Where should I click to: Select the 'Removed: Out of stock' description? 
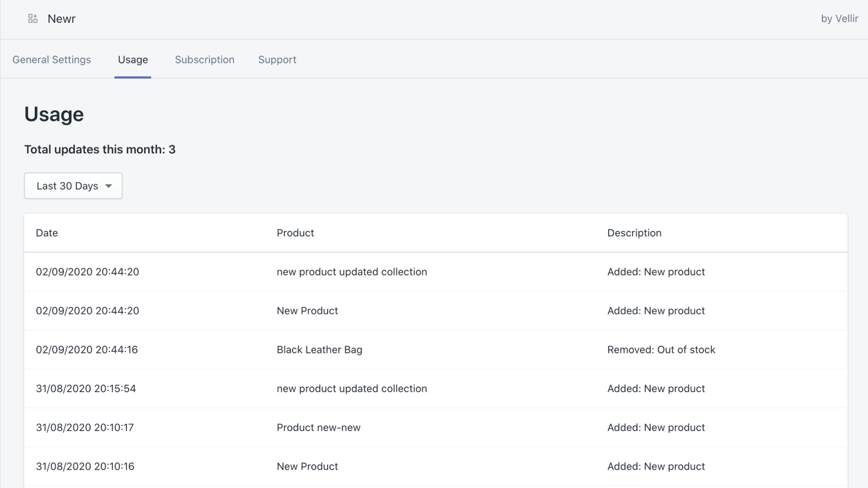[x=661, y=350]
